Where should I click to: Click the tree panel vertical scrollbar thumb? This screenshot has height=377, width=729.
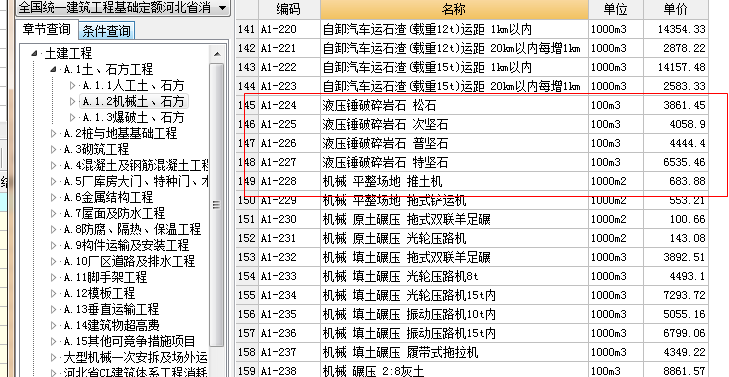(x=217, y=205)
